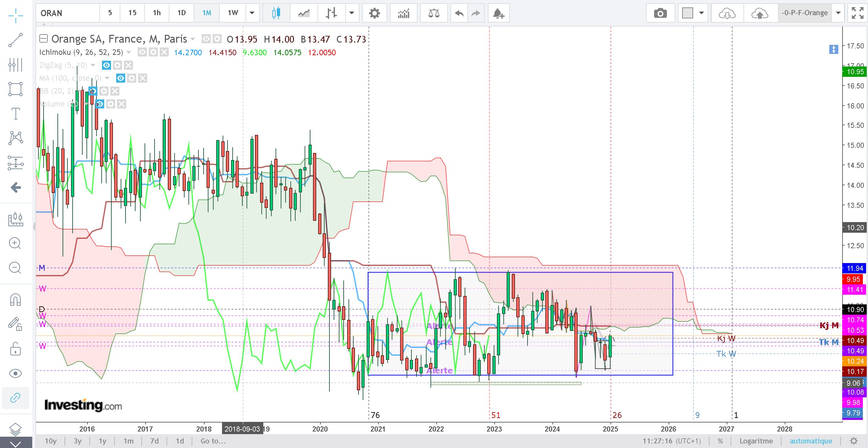Open the layout selection dropdown arrow
The height and width of the screenshot is (448, 868).
tap(701, 13)
